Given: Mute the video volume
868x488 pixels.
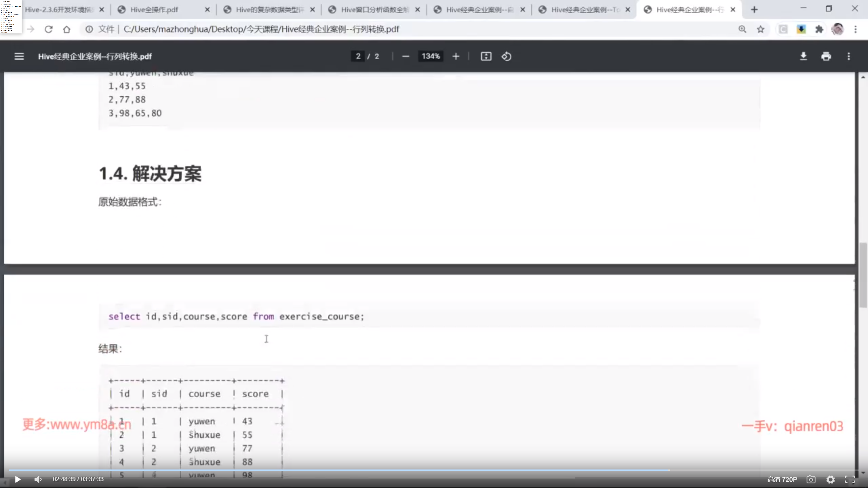Looking at the screenshot, I should [x=38, y=479].
